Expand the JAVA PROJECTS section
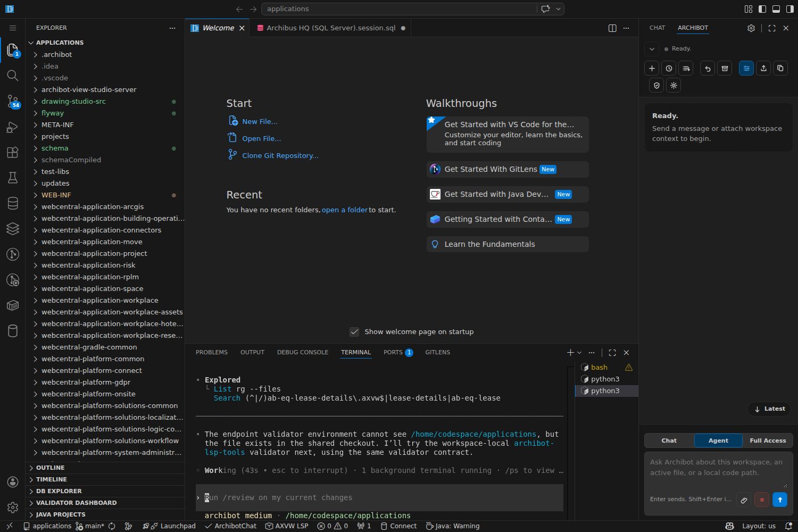 pyautogui.click(x=105, y=514)
